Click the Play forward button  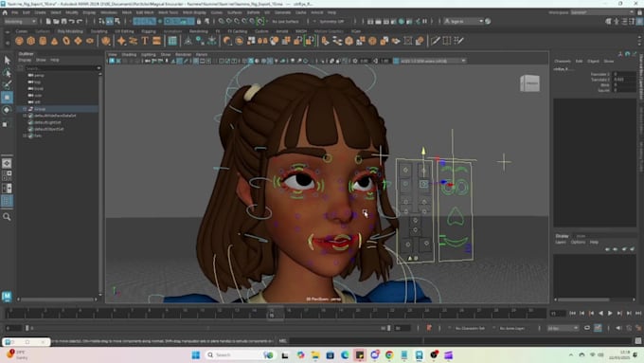[610, 314]
